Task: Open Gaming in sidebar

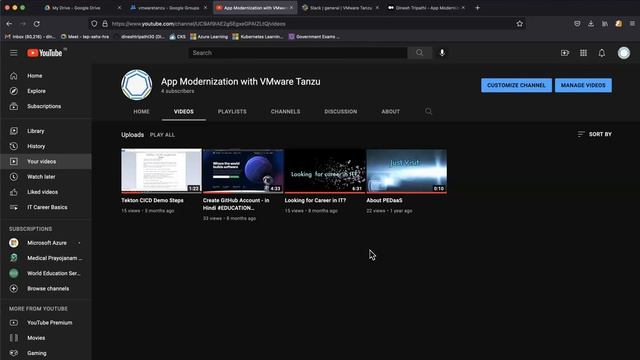Action: (x=46, y=353)
